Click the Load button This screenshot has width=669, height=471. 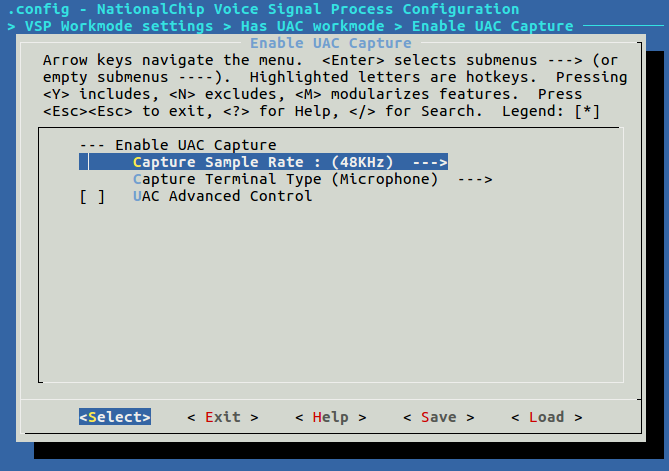[546, 417]
